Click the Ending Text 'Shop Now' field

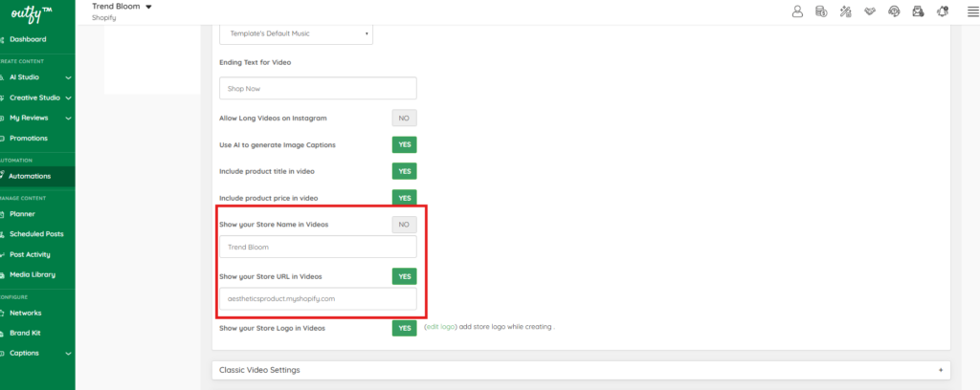[x=318, y=89]
